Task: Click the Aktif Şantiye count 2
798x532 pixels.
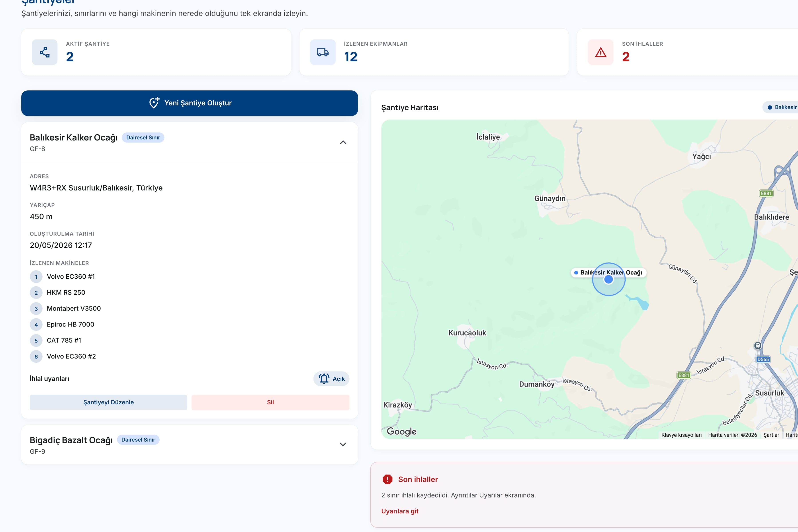Action: coord(70,57)
